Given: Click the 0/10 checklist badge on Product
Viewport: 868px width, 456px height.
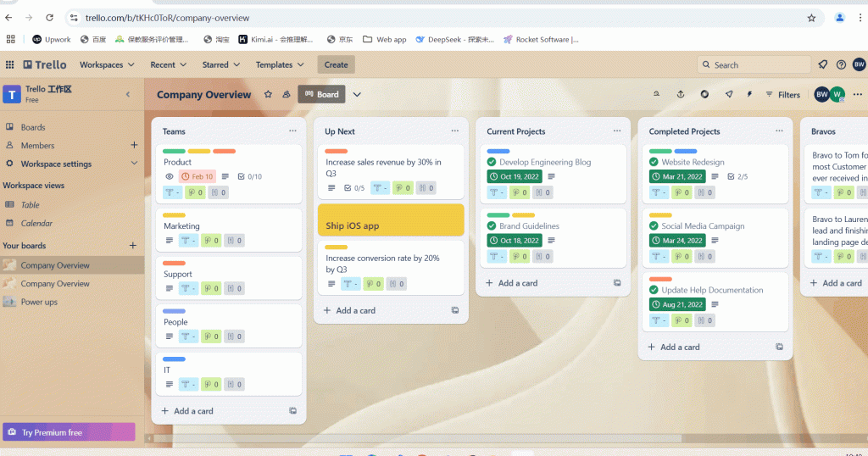Looking at the screenshot, I should click(x=250, y=176).
